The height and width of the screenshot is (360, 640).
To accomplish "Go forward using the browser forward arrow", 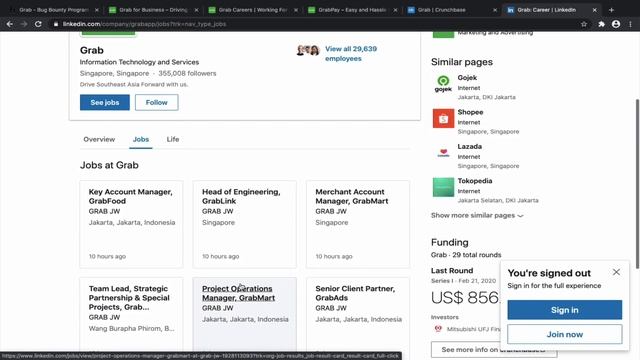I will click(24, 24).
